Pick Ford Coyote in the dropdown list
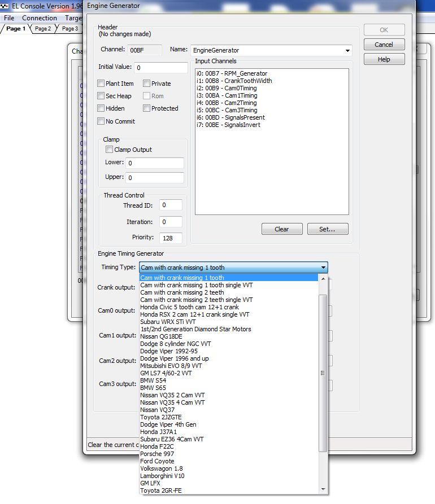The width and height of the screenshot is (435, 504). (158, 461)
